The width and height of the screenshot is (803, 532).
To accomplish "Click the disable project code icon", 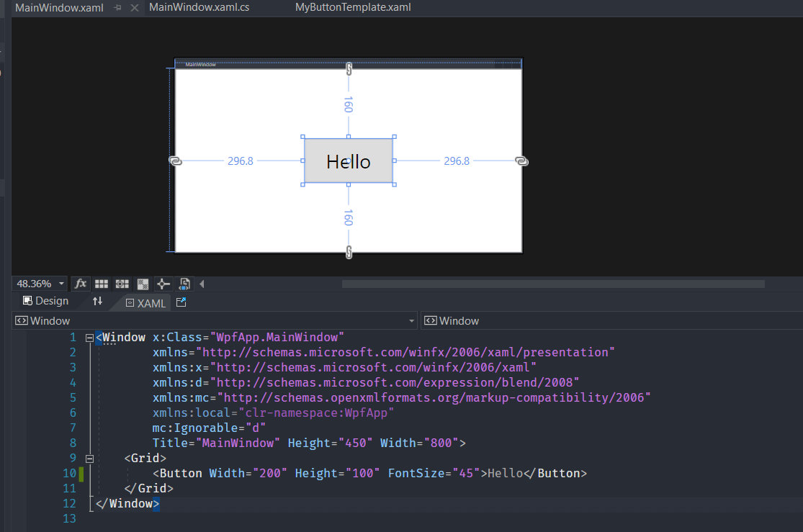I will 184,284.
